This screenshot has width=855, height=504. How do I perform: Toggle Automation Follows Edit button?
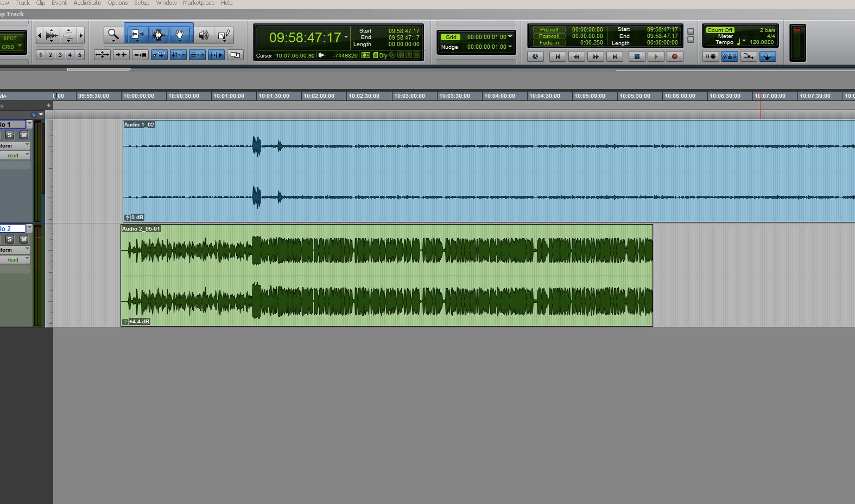159,55
